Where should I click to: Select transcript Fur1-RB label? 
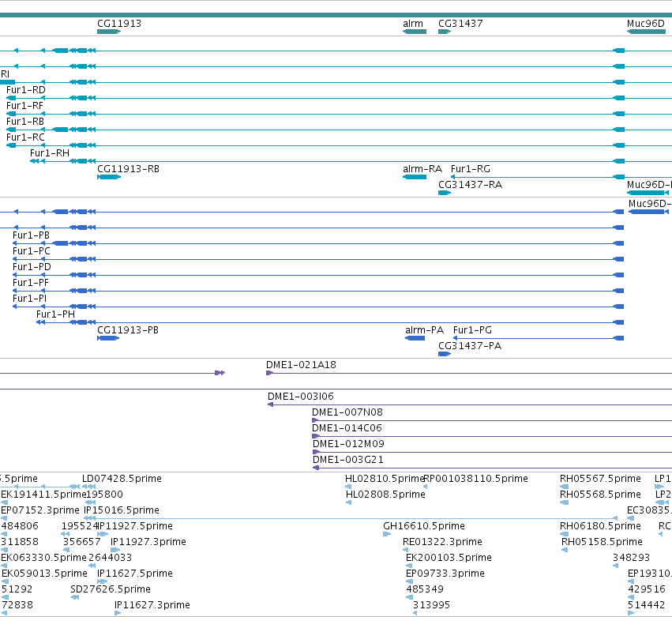[24, 122]
